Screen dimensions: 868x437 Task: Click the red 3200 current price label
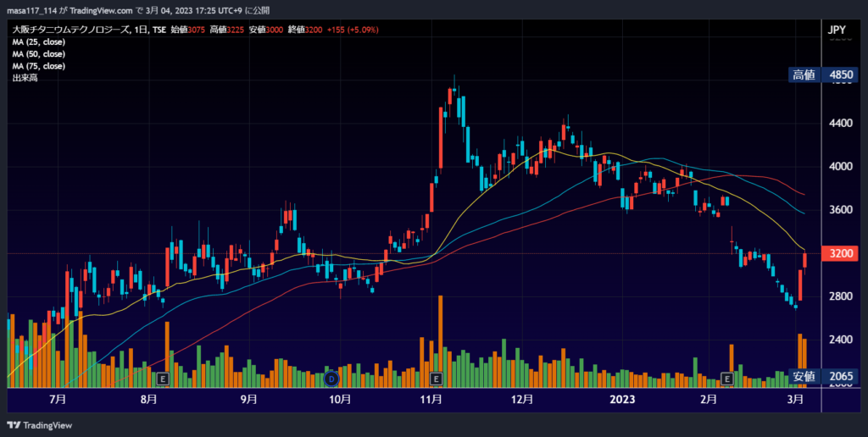pyautogui.click(x=840, y=254)
